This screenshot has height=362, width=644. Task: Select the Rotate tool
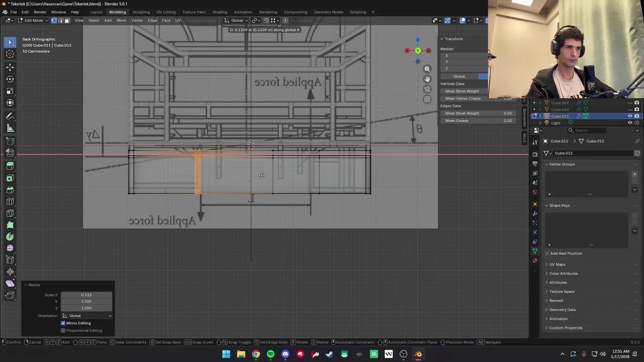10,79
